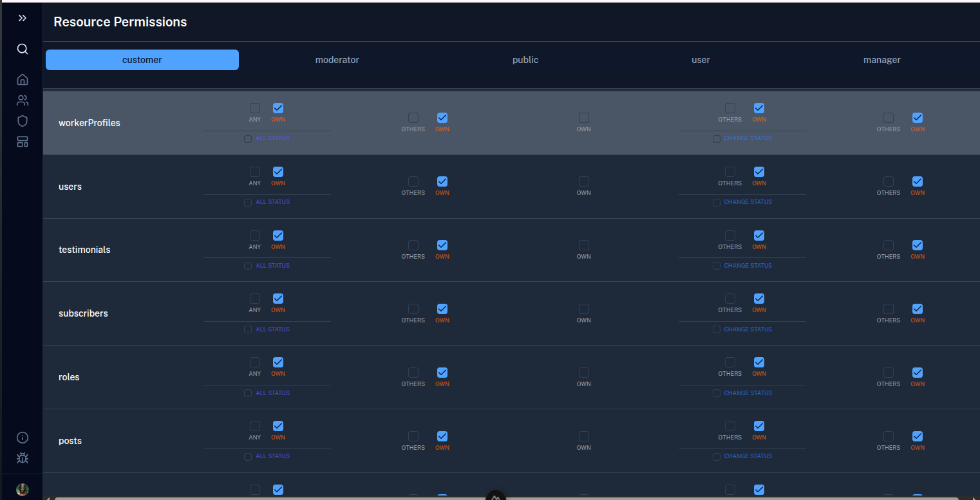
Task: Enable ANY checkbox in users row
Action: point(255,172)
